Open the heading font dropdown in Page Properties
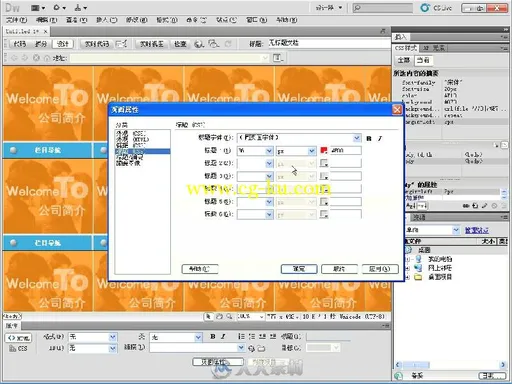Screen dimensions: 512x384 point(357,138)
